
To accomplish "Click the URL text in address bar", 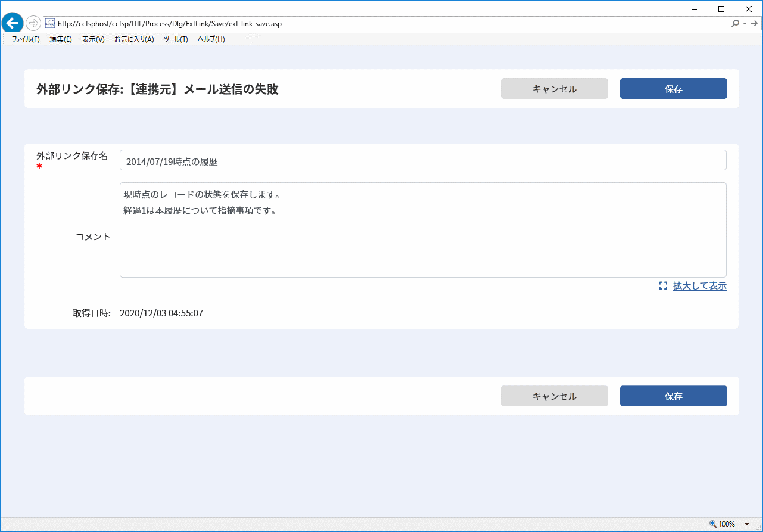I will [170, 23].
